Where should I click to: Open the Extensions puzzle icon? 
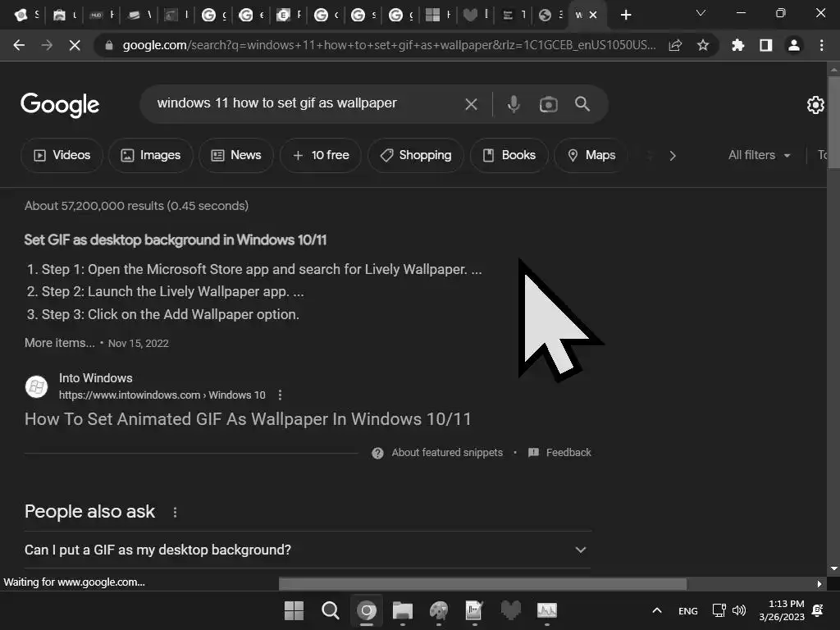(737, 46)
